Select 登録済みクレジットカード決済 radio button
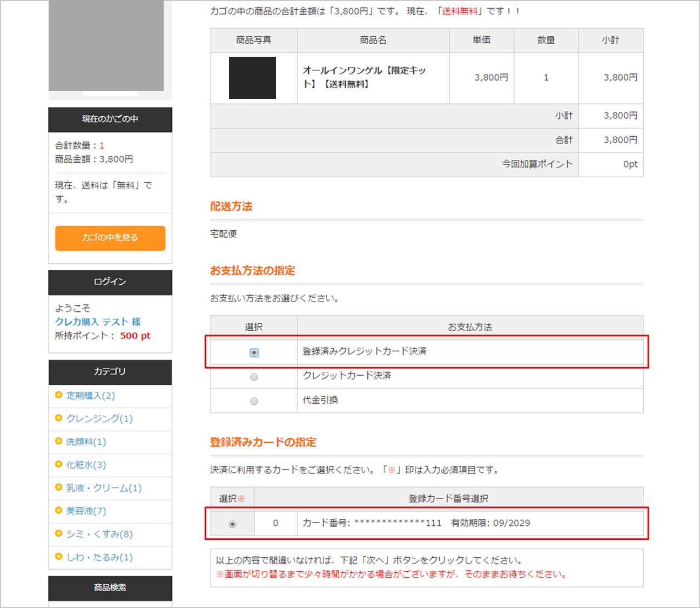700x608 pixels. tap(254, 352)
